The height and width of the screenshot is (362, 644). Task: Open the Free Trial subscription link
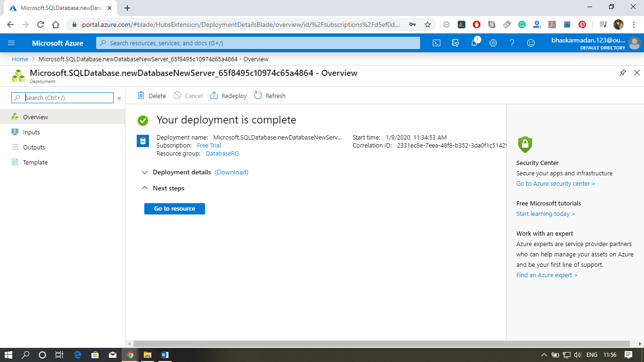(209, 146)
